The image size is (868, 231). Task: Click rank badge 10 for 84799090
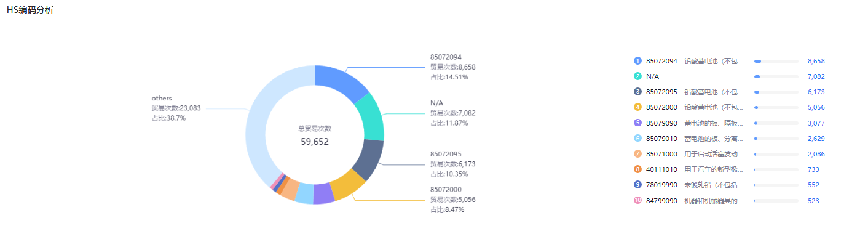click(x=637, y=200)
